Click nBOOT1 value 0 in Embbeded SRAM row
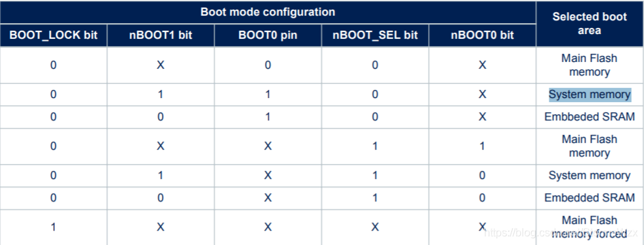This screenshot has width=644, height=245. pyautogui.click(x=161, y=116)
